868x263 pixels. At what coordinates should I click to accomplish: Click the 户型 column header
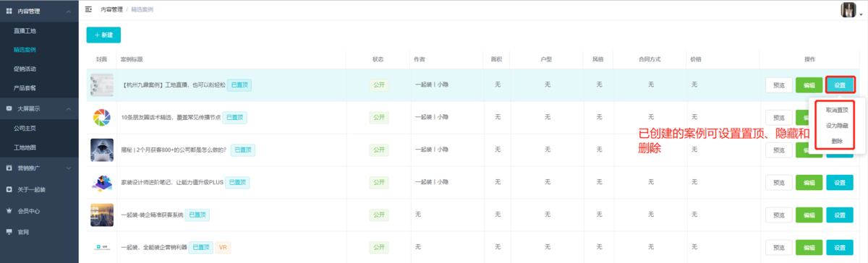coord(547,59)
